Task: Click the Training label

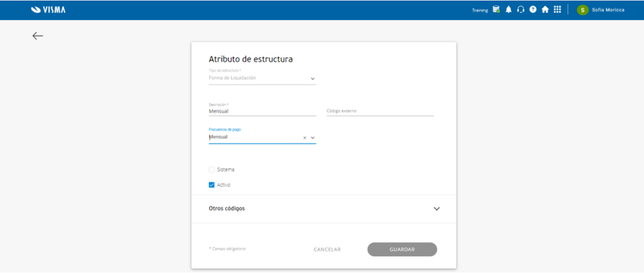Action: point(480,10)
